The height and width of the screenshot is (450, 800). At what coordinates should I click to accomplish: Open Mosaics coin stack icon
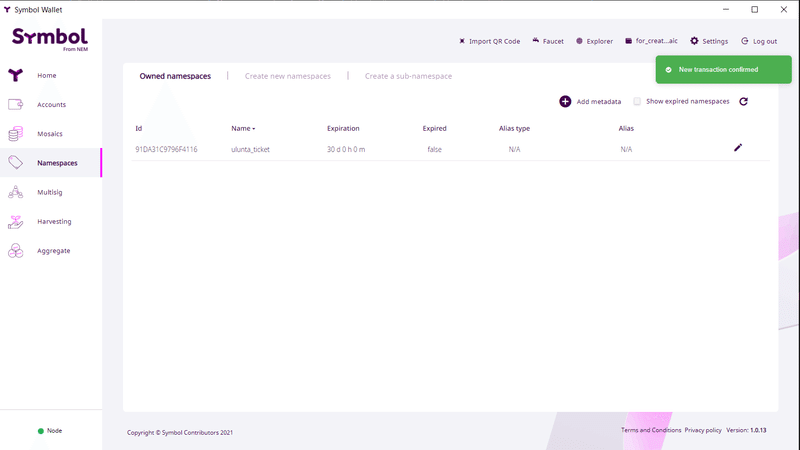(15, 134)
